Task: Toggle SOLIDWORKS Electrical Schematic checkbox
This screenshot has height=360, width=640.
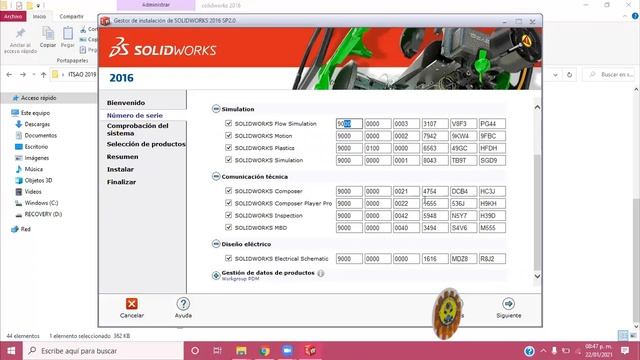Action: click(229, 258)
